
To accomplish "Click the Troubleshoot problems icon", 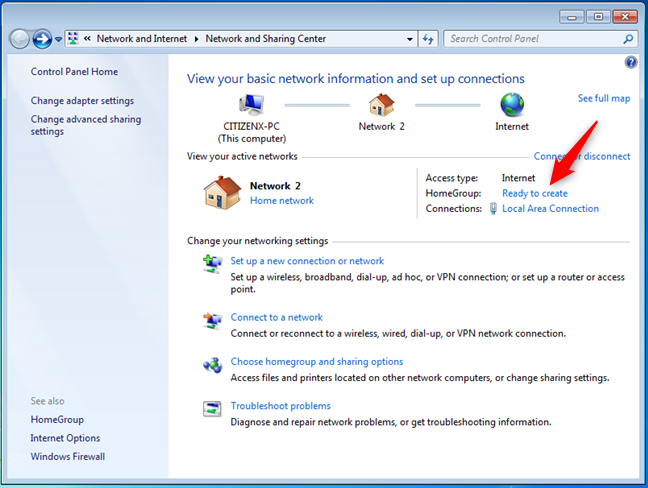I will [212, 409].
